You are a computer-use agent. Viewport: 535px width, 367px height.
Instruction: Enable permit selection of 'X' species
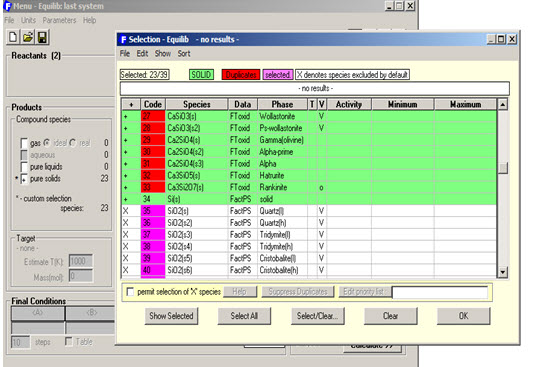[130, 292]
